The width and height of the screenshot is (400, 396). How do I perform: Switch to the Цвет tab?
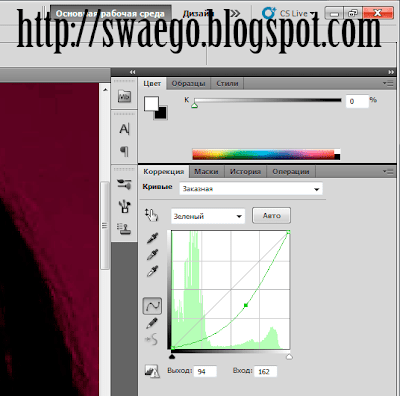(x=152, y=83)
